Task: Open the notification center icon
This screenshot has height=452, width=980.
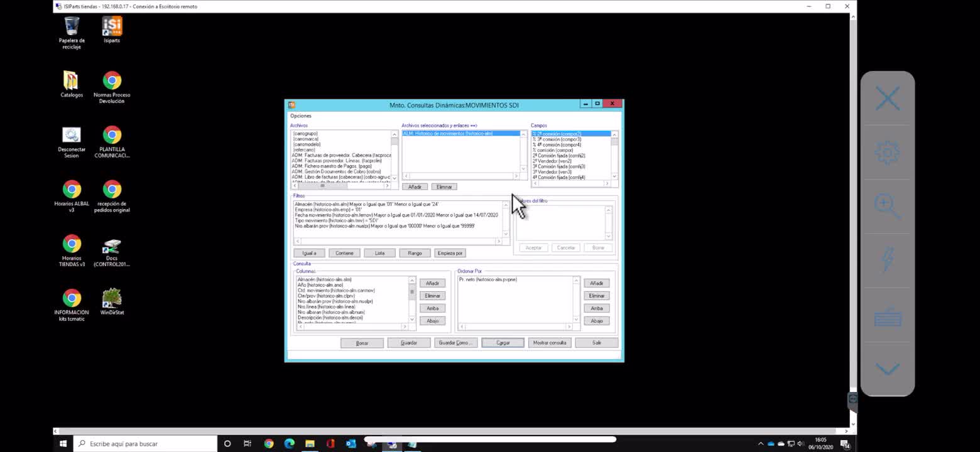Action: pos(846,443)
